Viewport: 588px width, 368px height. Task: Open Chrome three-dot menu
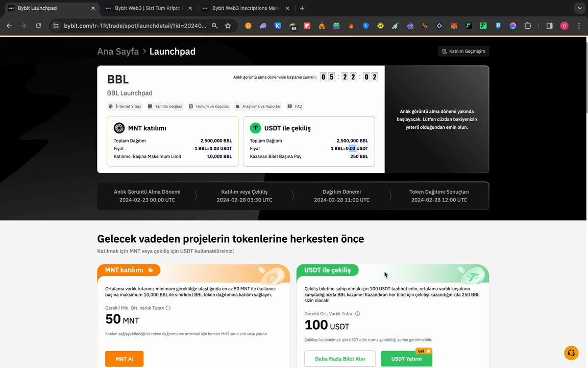(x=579, y=26)
